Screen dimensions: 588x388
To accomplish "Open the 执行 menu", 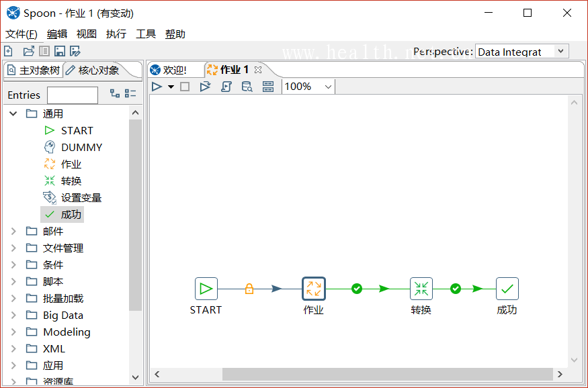I will 116,34.
